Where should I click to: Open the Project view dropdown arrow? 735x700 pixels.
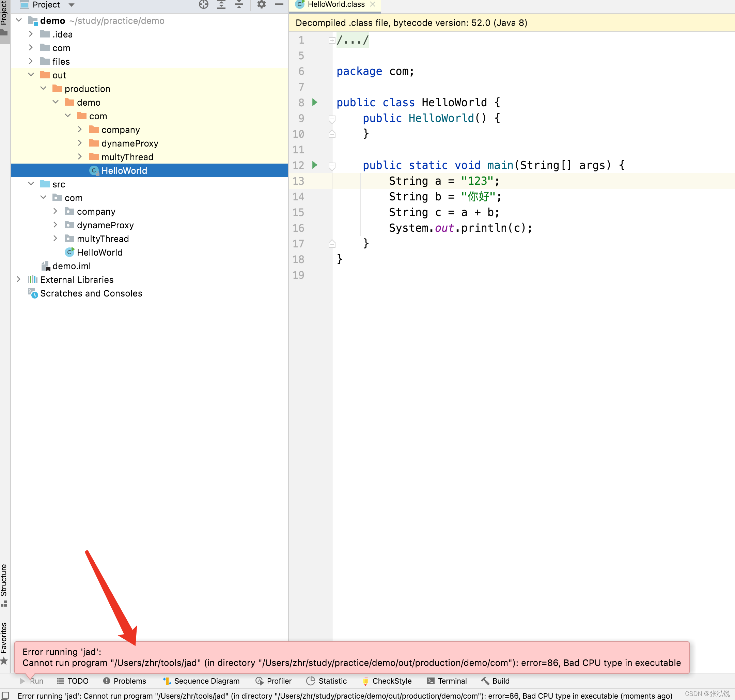coord(72,5)
